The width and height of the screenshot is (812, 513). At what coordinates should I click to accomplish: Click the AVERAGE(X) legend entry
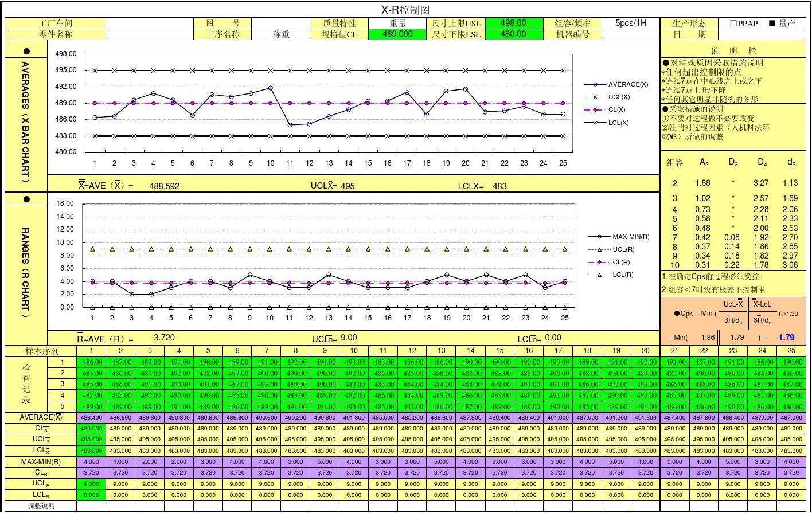(x=616, y=84)
